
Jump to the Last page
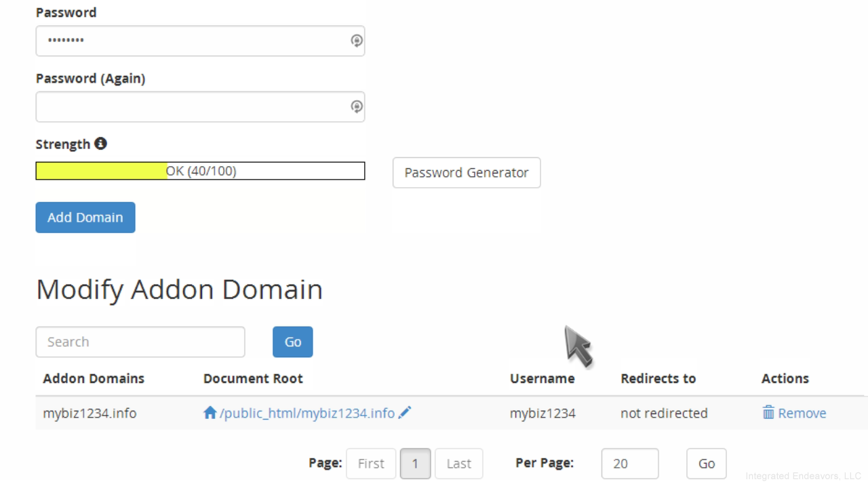pyautogui.click(x=458, y=464)
